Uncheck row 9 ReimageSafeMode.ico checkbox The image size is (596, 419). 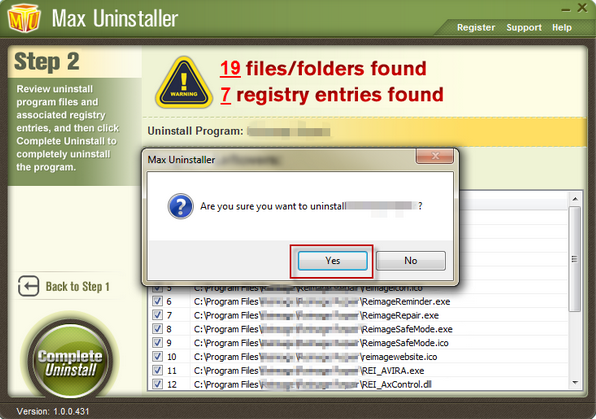pos(157,343)
